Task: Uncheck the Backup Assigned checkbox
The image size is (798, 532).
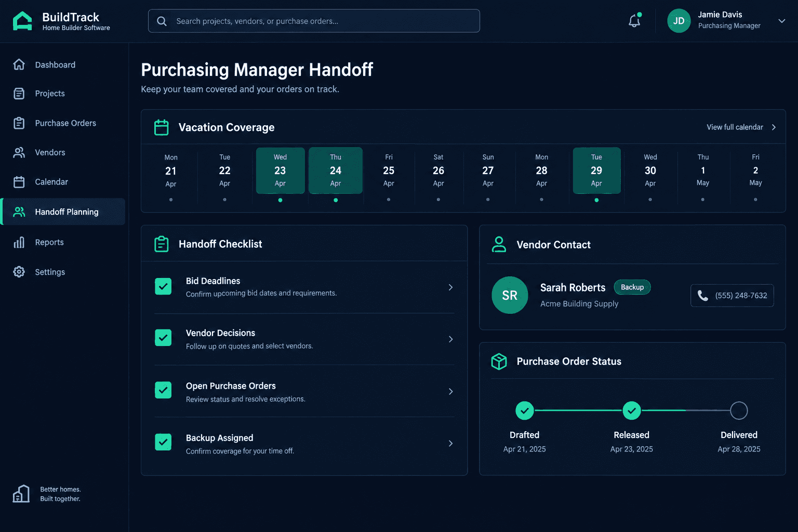Action: click(x=163, y=442)
